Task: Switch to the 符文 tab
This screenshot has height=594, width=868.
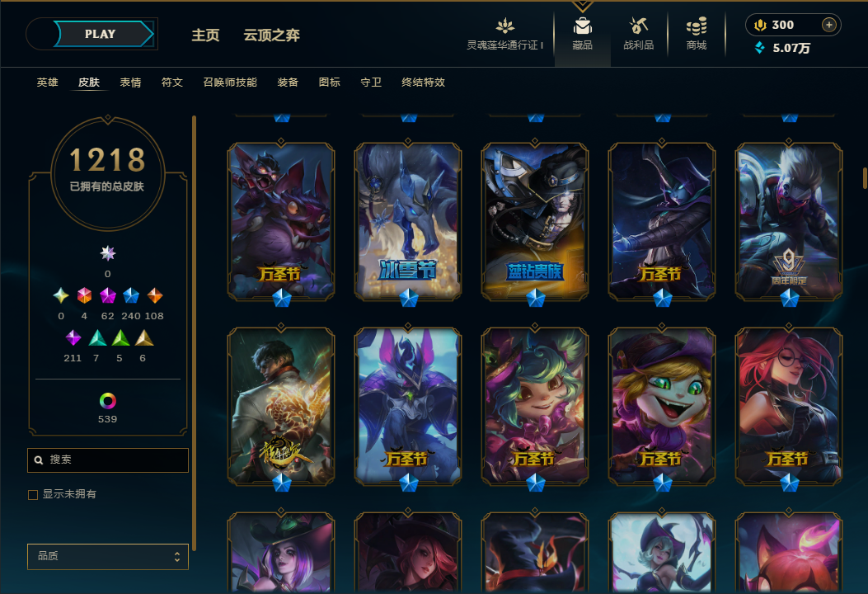Action: [x=172, y=82]
